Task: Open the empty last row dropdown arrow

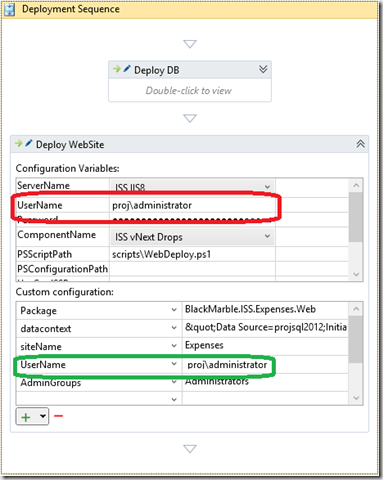Action: (174, 399)
